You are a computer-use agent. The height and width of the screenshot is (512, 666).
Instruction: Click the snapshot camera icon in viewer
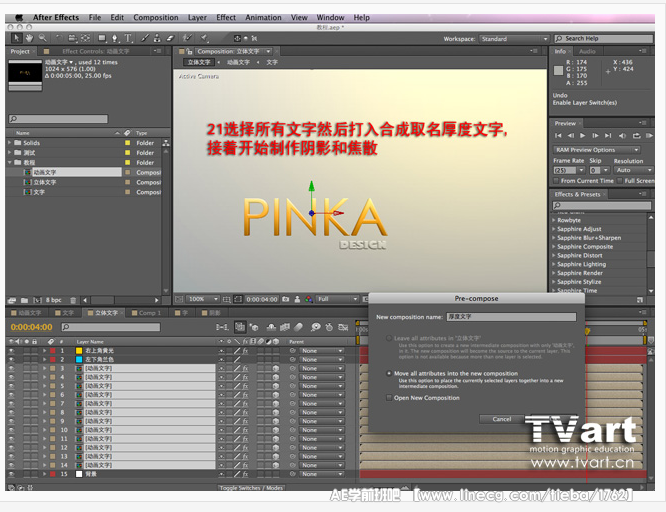pyautogui.click(x=286, y=299)
